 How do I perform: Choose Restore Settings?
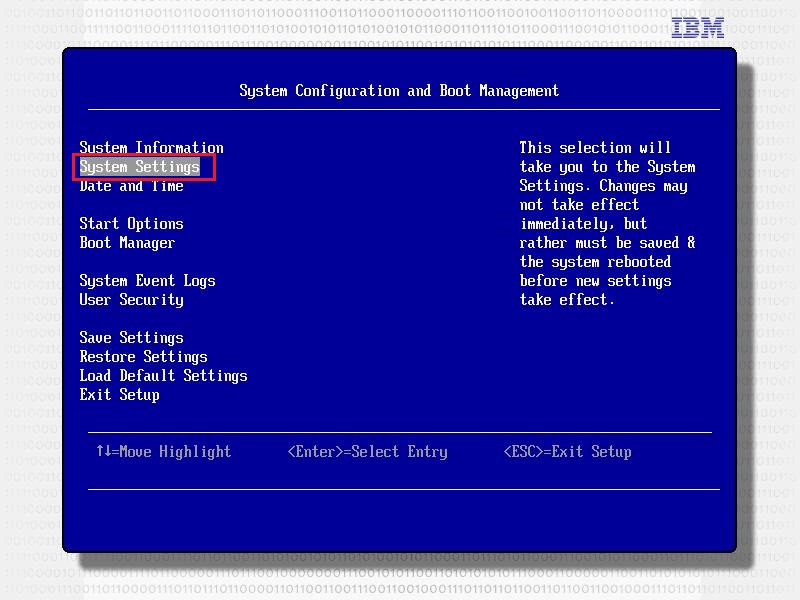(x=143, y=357)
